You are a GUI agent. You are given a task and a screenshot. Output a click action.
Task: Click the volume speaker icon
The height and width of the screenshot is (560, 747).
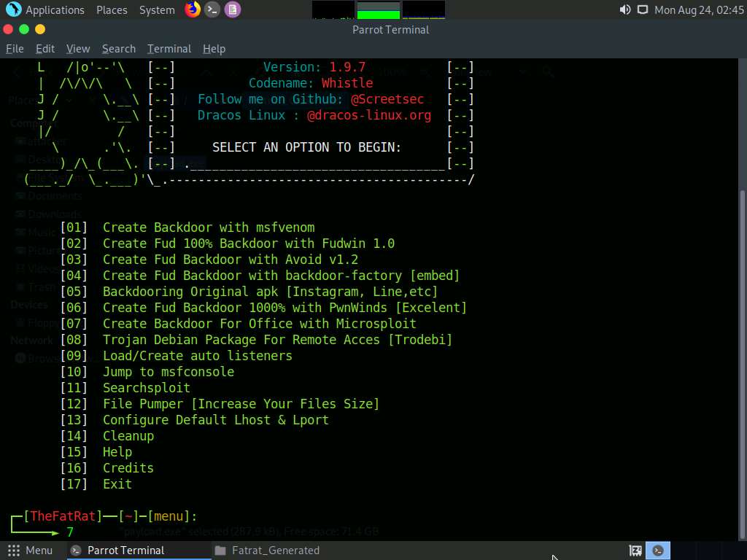tap(624, 9)
